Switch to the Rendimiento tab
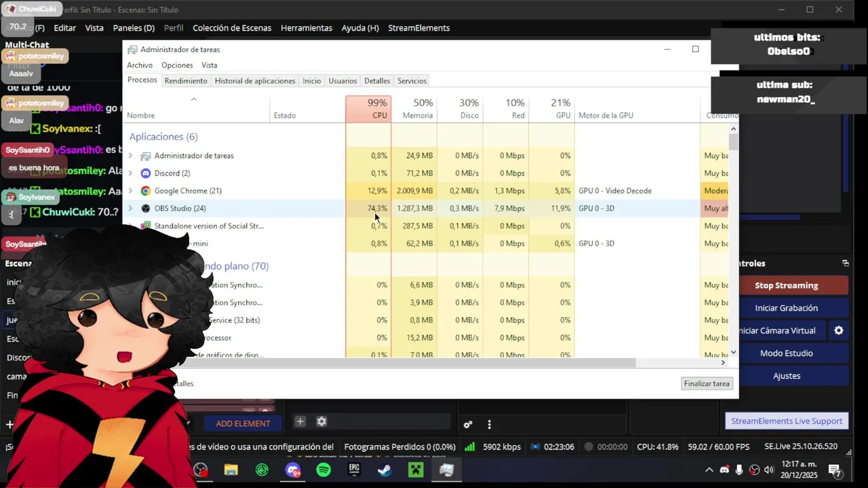 186,81
